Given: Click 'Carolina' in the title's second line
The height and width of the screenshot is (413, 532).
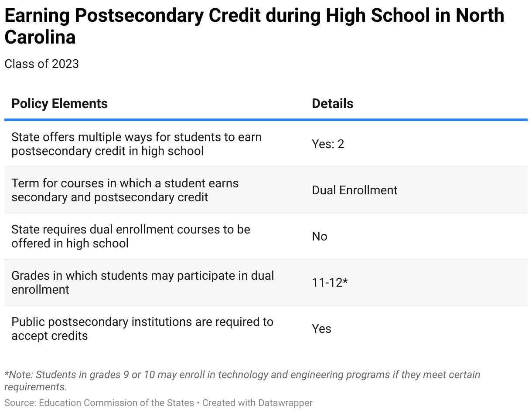Looking at the screenshot, I should pos(40,37).
